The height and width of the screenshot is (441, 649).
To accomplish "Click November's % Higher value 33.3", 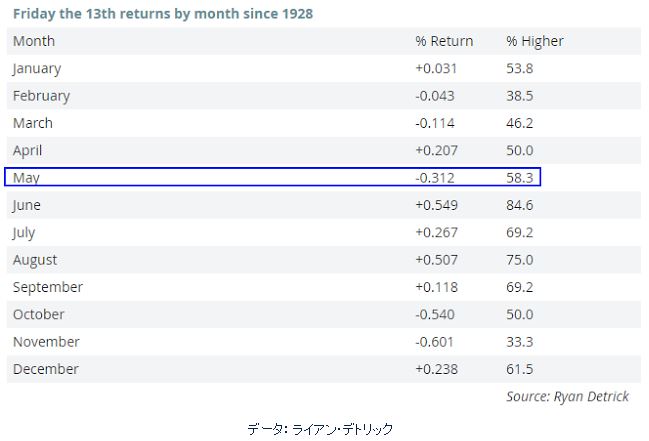I will 519,342.
